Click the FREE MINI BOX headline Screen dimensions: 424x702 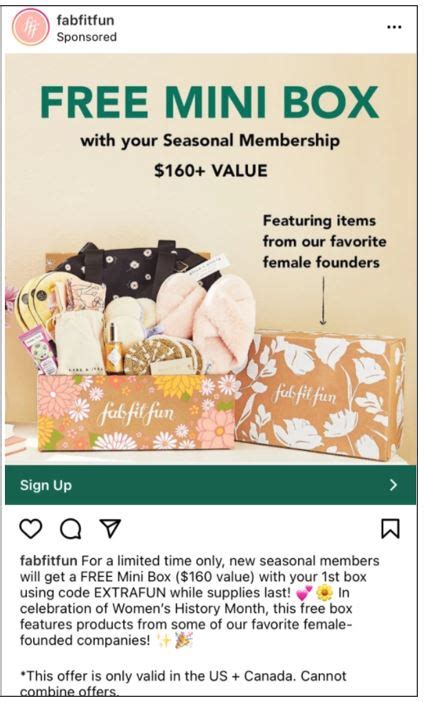pyautogui.click(x=210, y=102)
